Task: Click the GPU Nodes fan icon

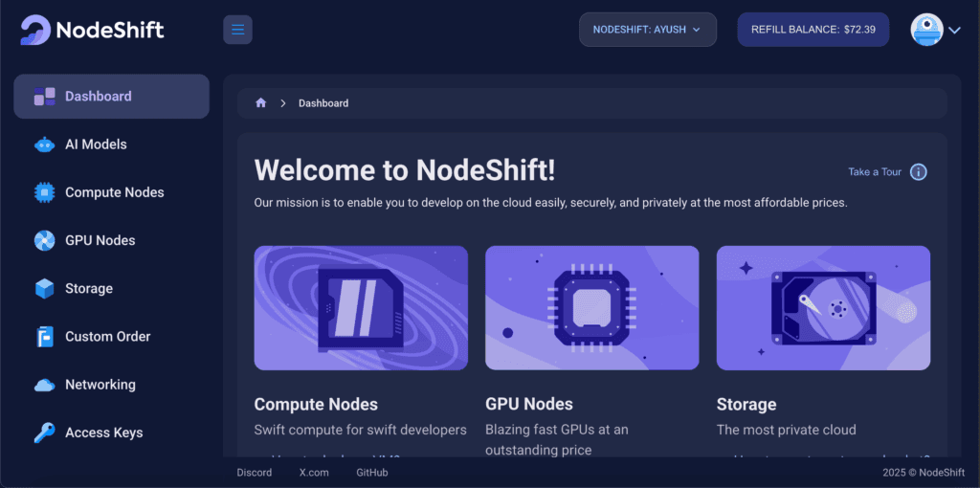Action: tap(44, 240)
